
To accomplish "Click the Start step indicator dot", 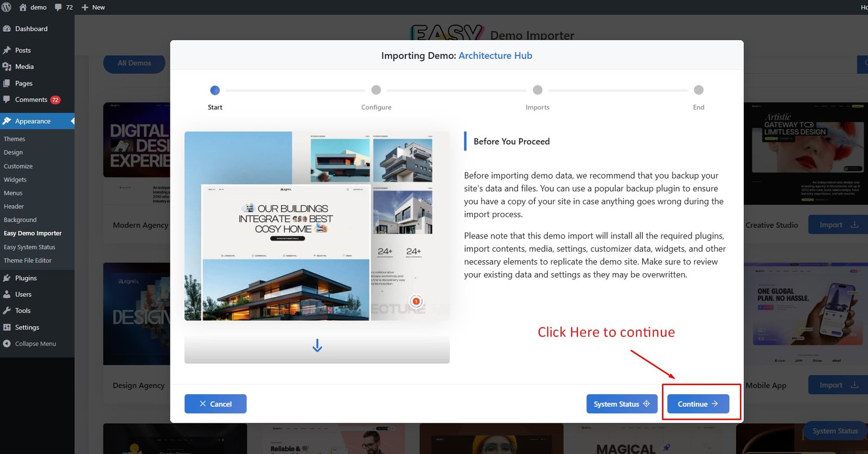I will (215, 90).
